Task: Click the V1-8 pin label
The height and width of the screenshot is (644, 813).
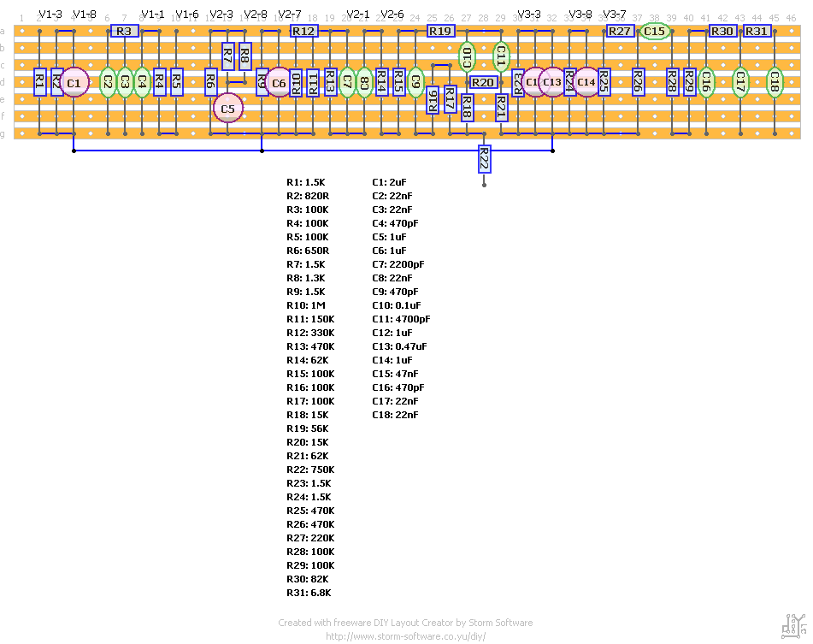Action: (x=85, y=15)
